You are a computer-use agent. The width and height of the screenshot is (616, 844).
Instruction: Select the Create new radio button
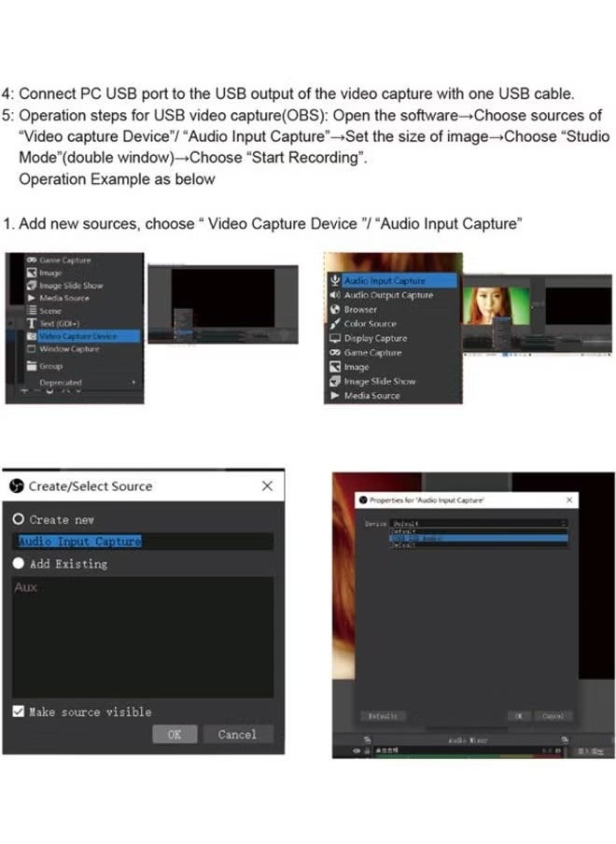(19, 519)
